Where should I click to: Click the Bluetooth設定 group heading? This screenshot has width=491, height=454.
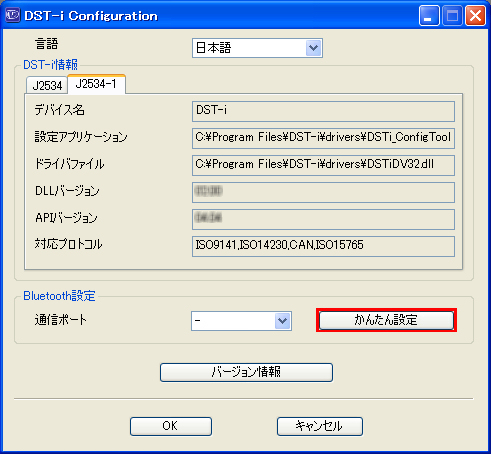click(x=59, y=296)
